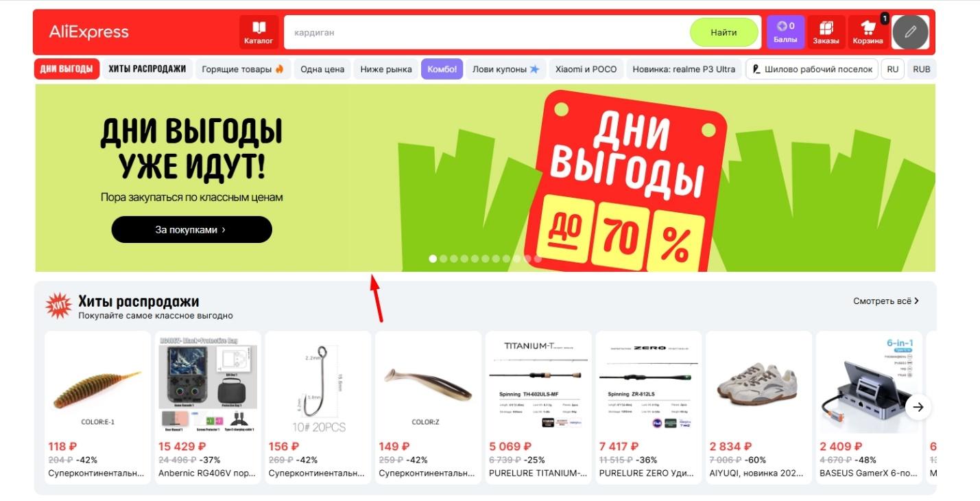Open the Корзина shopping cart
The image size is (980, 501).
(x=868, y=32)
